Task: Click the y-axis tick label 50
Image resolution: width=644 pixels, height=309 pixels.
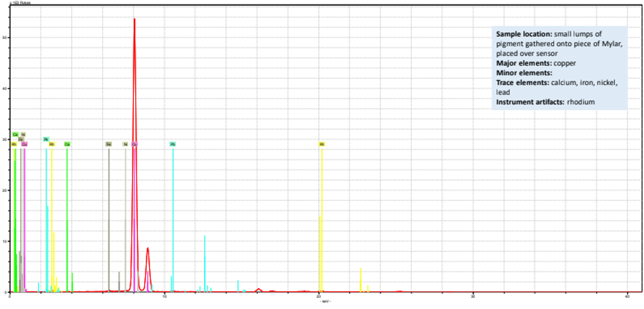Action: (x=4, y=38)
